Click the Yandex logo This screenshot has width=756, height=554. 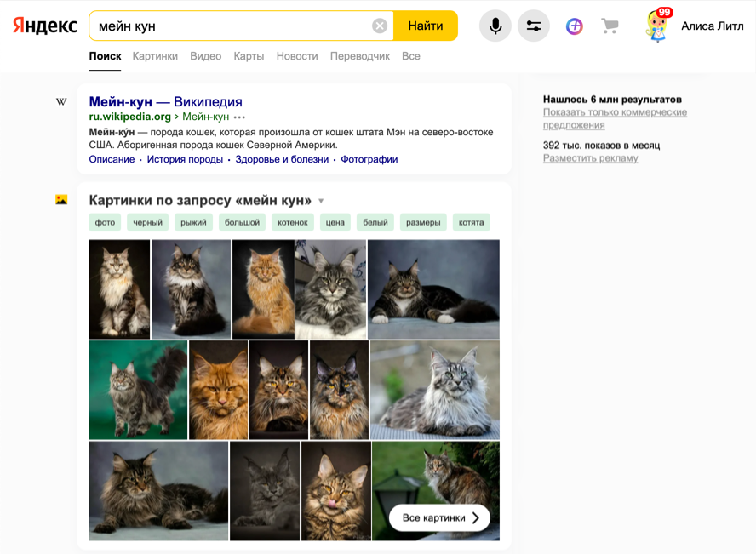44,26
